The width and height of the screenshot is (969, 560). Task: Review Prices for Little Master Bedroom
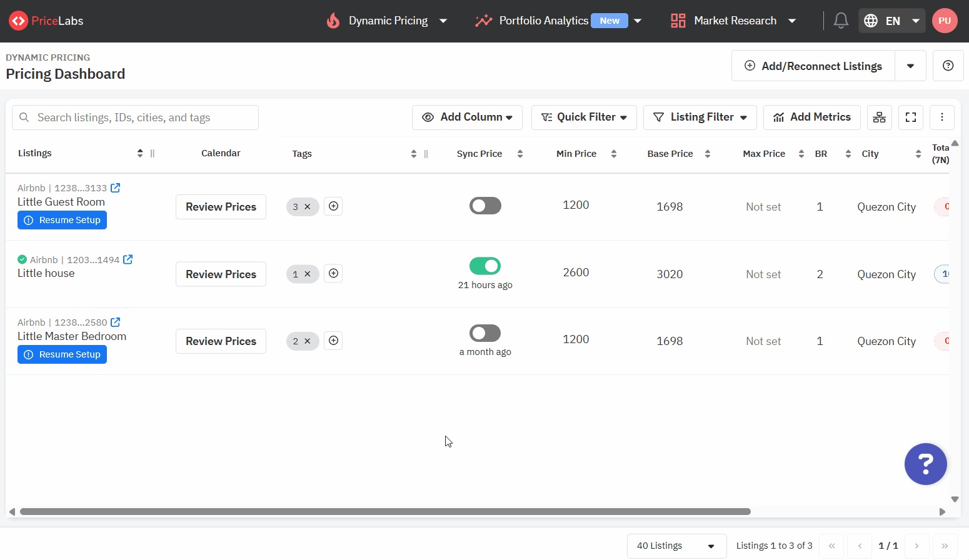pyautogui.click(x=221, y=341)
